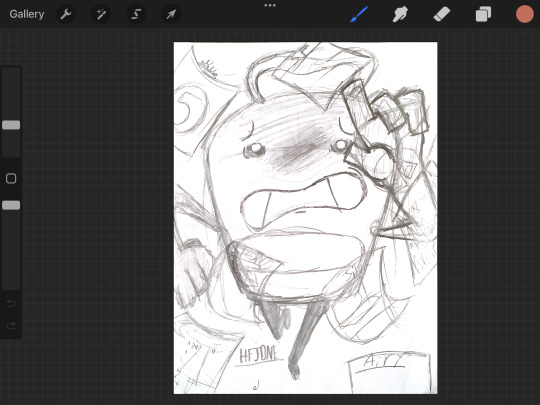Tap the Undo arrow in the sidebar
The height and width of the screenshot is (405, 540).
(11, 303)
